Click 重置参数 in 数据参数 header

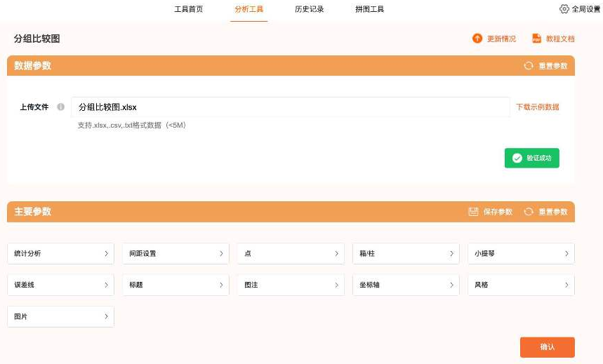(553, 66)
